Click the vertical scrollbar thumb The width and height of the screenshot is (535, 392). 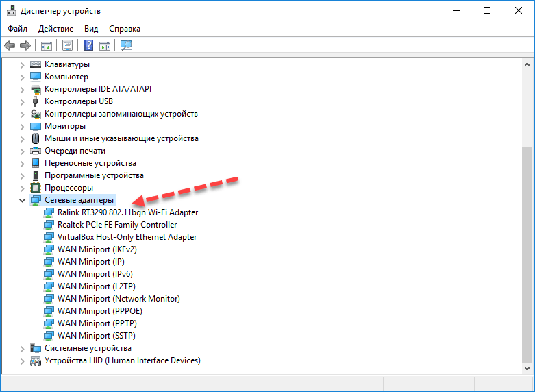tap(527, 255)
